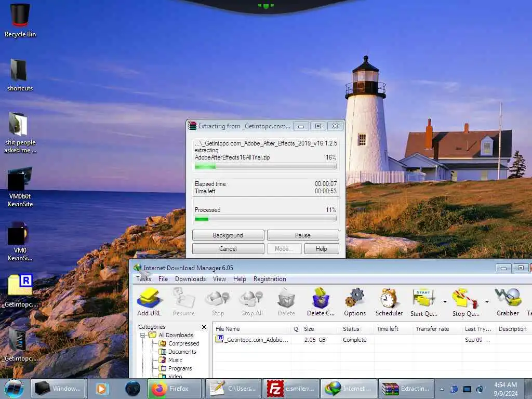Open the Scheduler clock icon
Screen dimensions: 532x399
(x=389, y=302)
